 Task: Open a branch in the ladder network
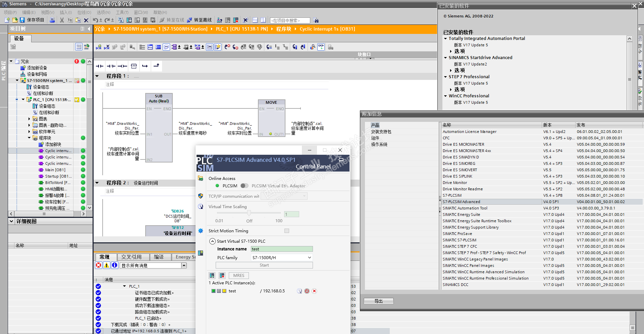click(145, 66)
